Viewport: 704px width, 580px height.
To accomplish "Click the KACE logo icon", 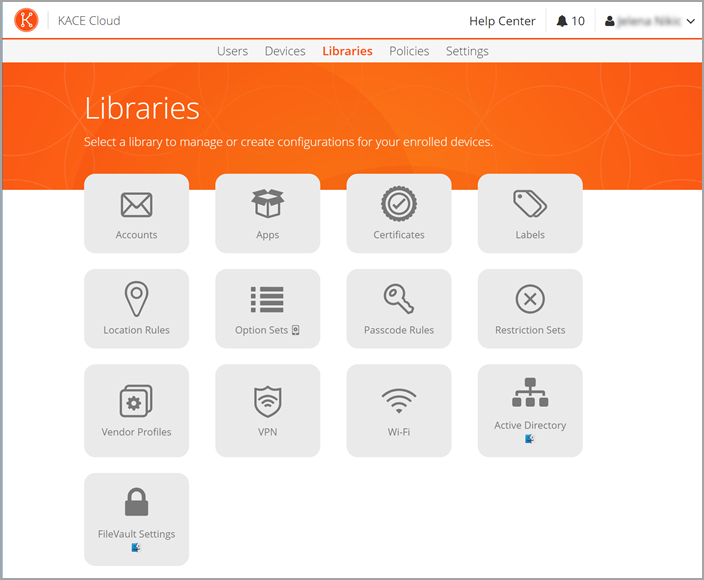I will pos(27,20).
